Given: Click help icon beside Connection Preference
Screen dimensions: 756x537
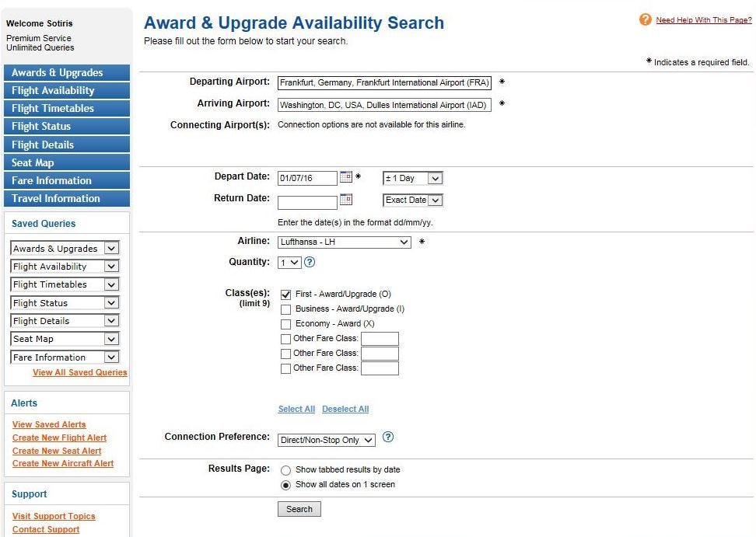Looking at the screenshot, I should tap(387, 437).
